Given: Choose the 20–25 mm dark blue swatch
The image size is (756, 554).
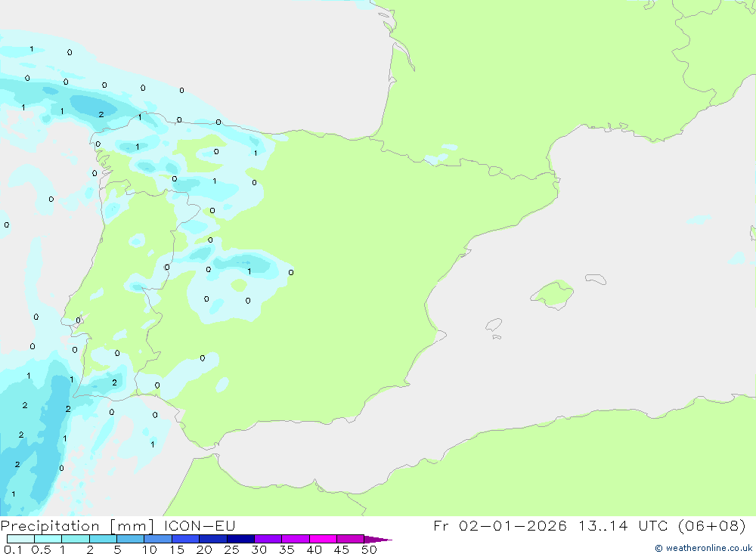Looking at the screenshot, I should [213, 539].
